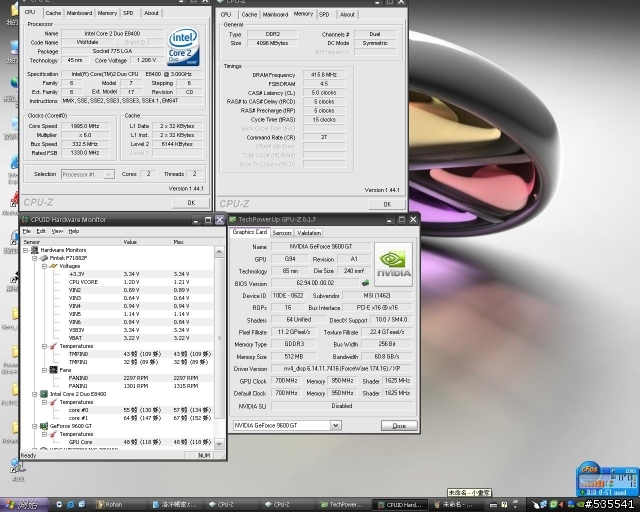Click the speaker volume icon in the system tray
Screen dimensions: 640x512
(x=561, y=505)
